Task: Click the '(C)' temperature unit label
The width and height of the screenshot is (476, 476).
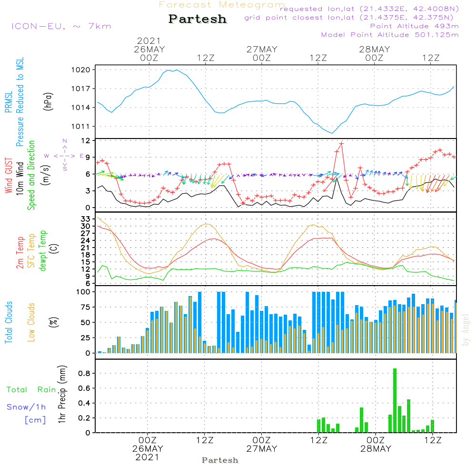Action: point(54,248)
